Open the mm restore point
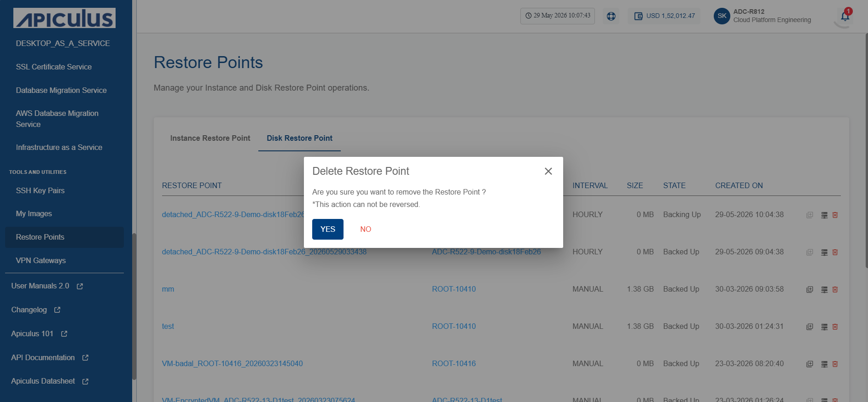Screen dimensions: 868x402 coord(168,289)
